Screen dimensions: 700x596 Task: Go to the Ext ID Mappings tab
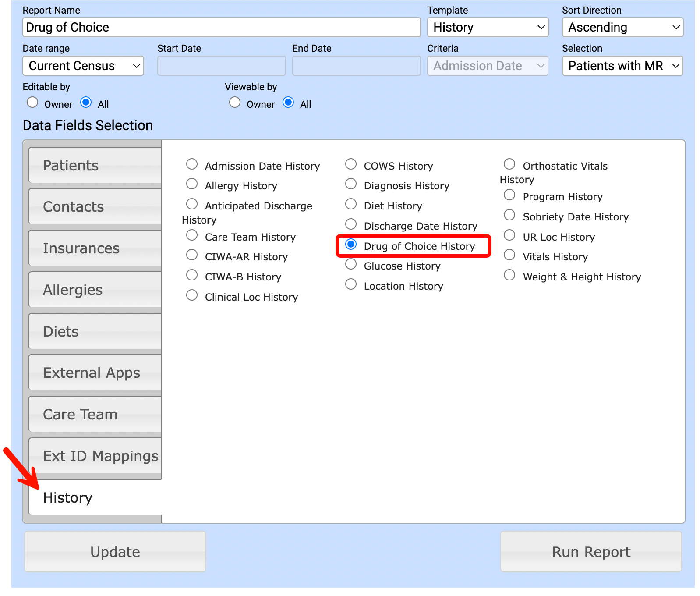[x=95, y=456]
